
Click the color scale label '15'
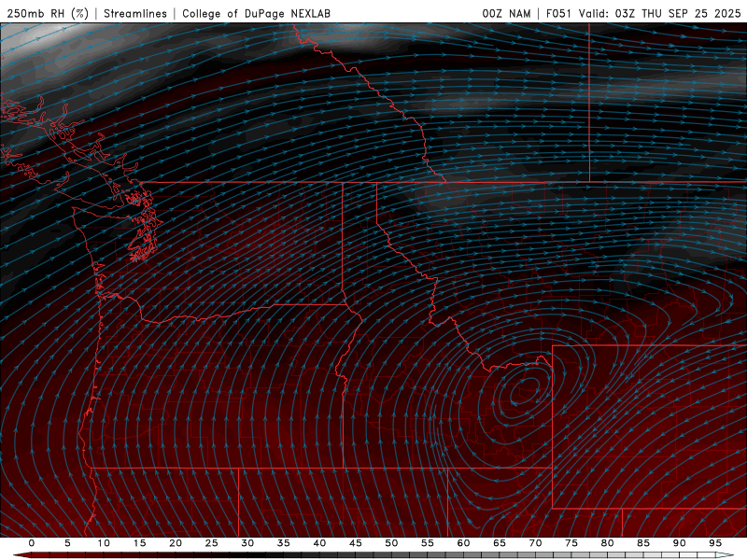click(x=139, y=543)
